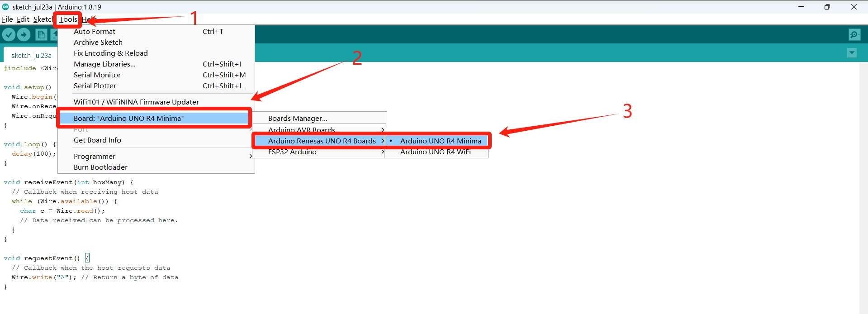Switch to sketch_jul23a tab
868x314 pixels.
point(31,55)
